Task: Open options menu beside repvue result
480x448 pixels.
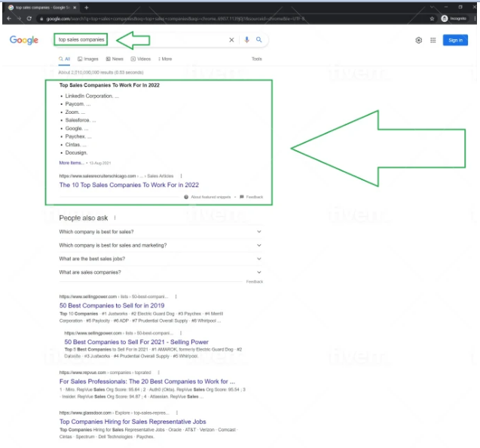Action: pos(158,373)
